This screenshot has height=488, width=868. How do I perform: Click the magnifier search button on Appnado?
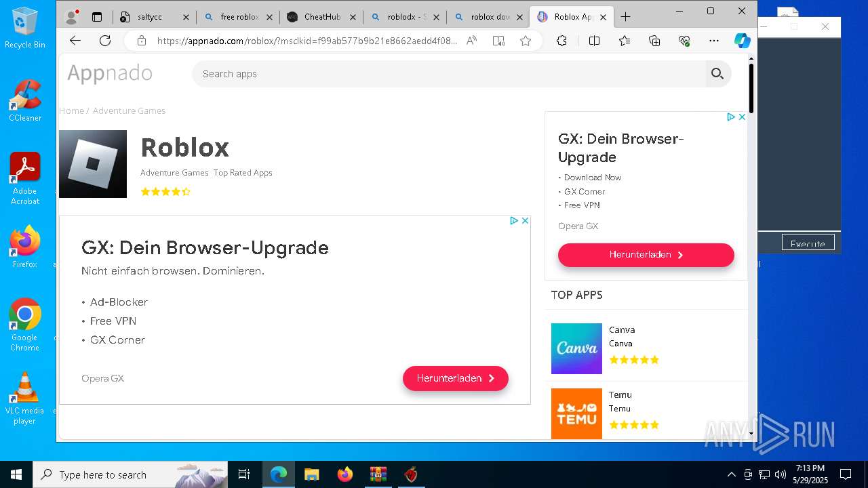(717, 74)
